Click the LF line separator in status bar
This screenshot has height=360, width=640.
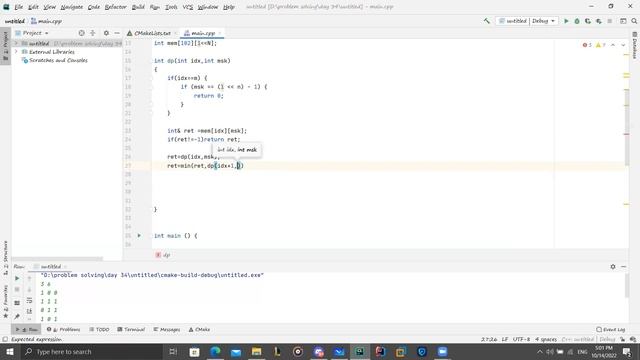point(505,339)
